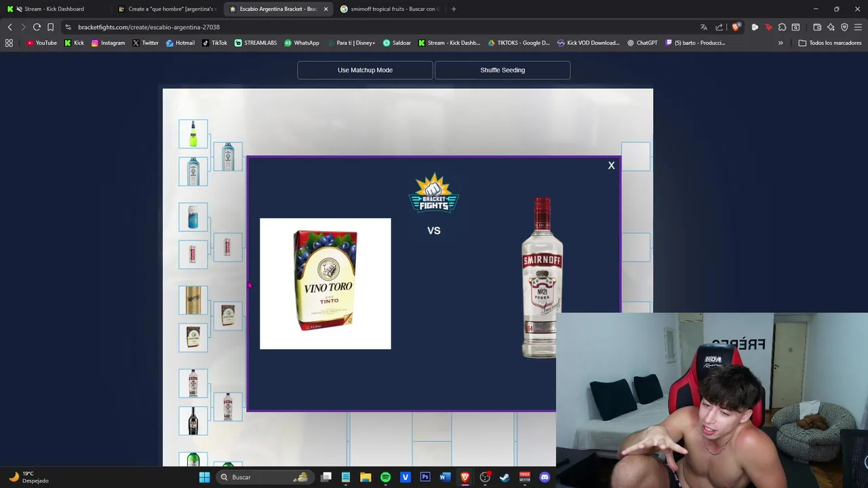Pick Vino Toro Tinto as the winner
The width and height of the screenshot is (868, 488).
pyautogui.click(x=325, y=283)
